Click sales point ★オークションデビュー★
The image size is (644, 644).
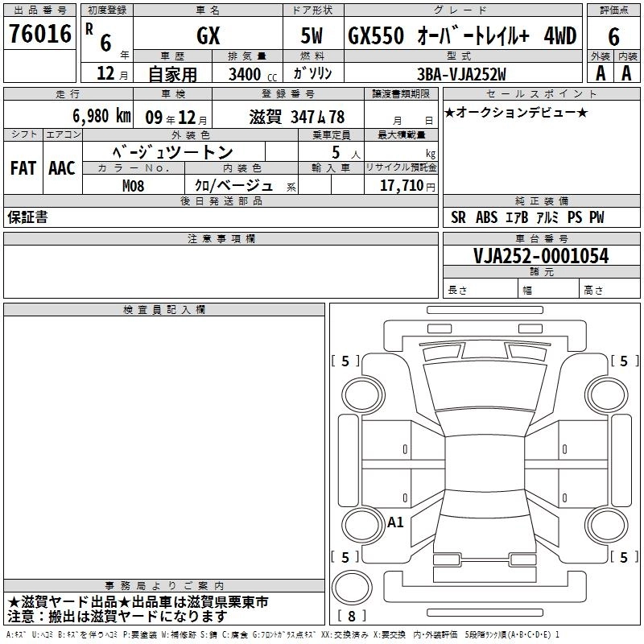coord(516,112)
